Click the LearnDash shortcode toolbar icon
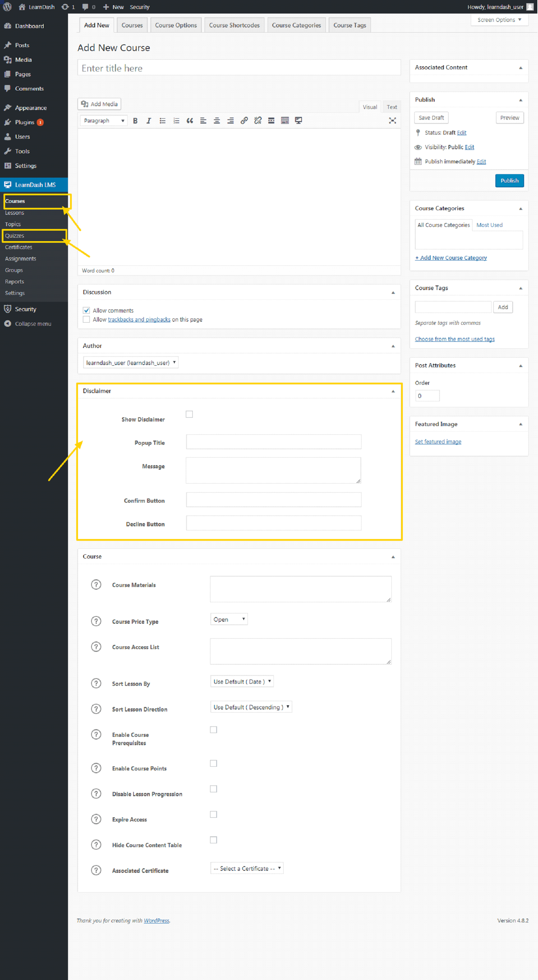 298,121
